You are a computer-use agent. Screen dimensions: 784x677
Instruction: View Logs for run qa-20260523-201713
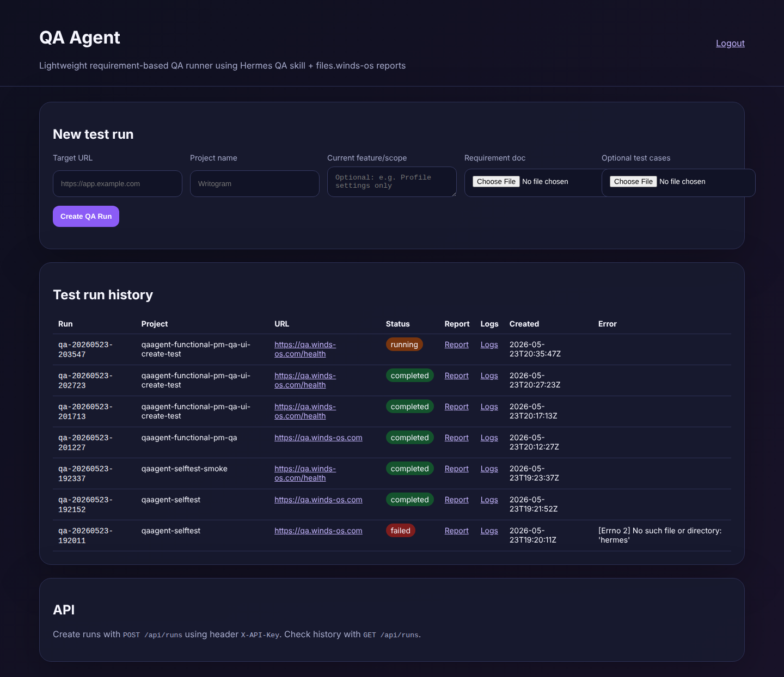coord(489,407)
